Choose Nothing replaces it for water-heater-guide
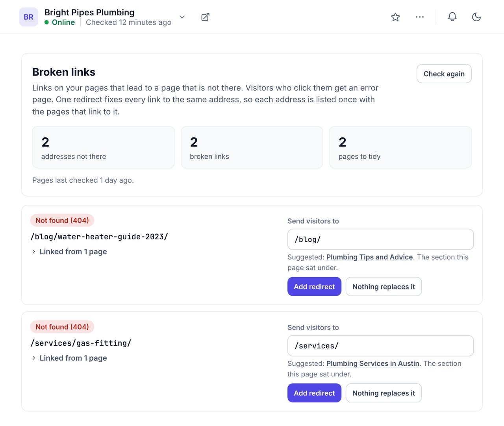Image resolution: width=504 pixels, height=426 pixels. 384,287
